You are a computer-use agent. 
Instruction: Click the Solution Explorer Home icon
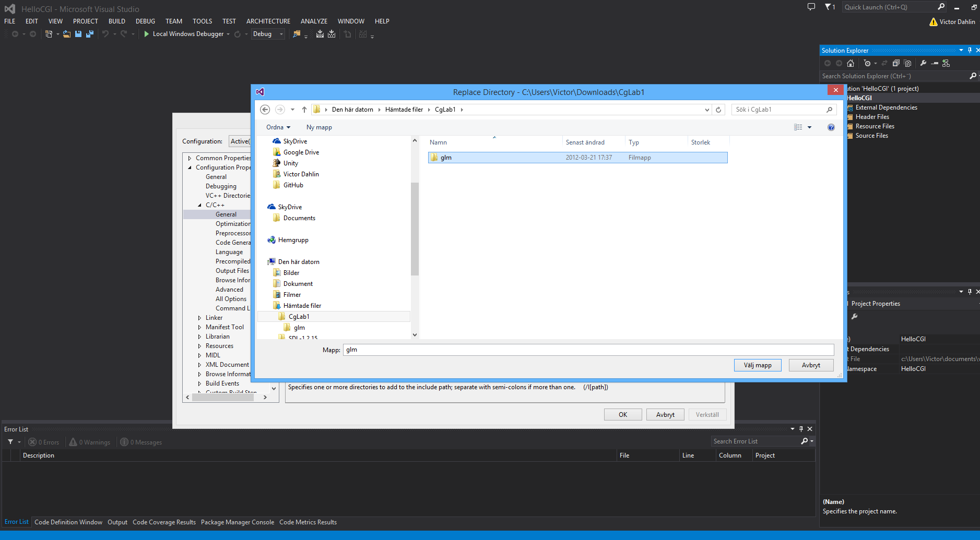coord(851,63)
